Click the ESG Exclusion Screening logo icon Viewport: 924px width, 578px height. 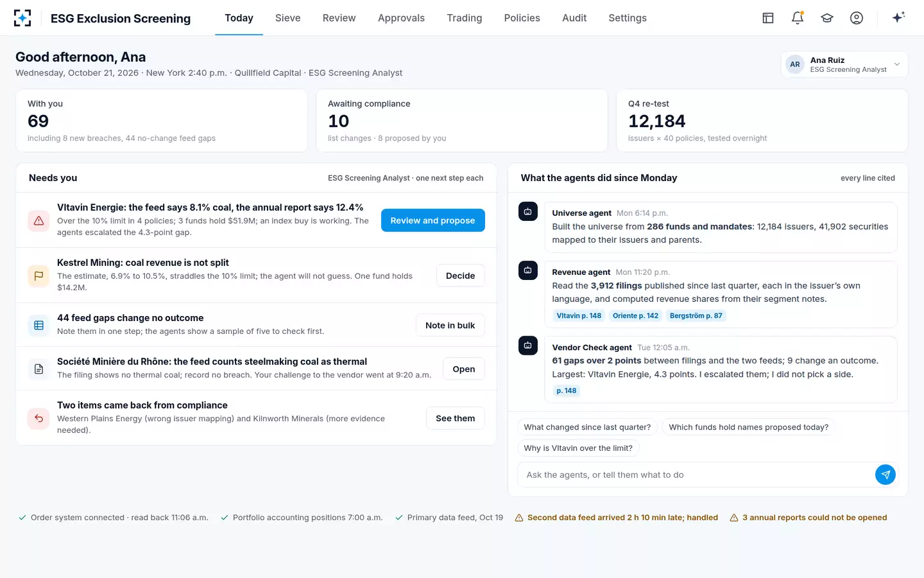(x=22, y=18)
